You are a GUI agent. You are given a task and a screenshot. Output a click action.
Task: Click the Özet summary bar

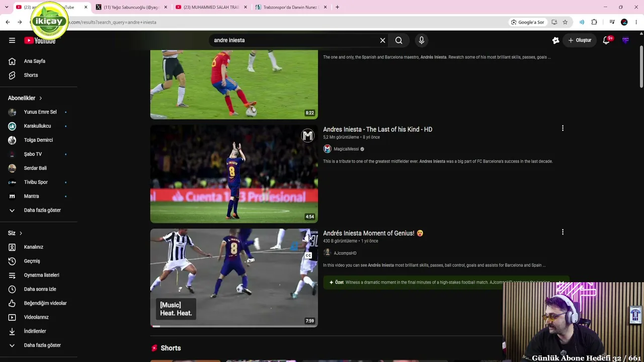click(446, 282)
